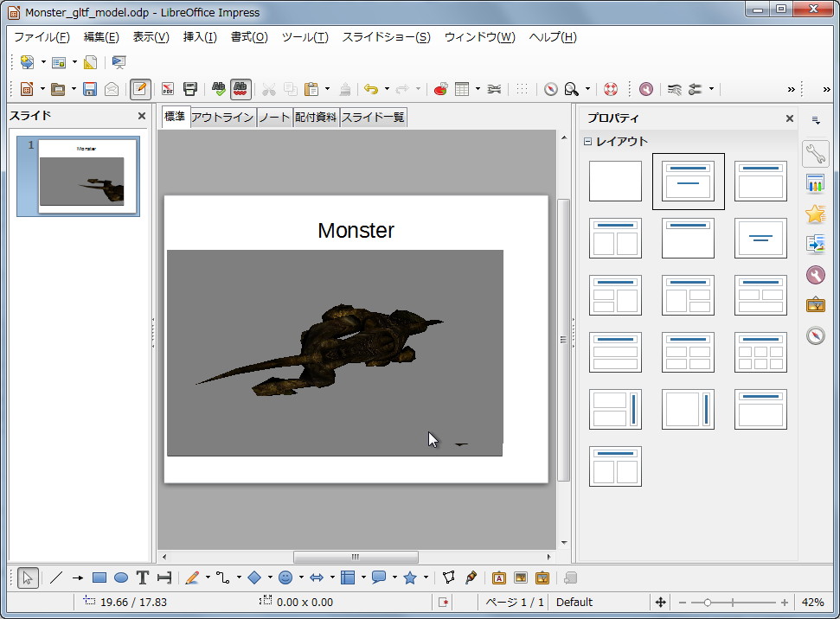The height and width of the screenshot is (619, 840).
Task: Toggle the display grid
Action: [x=521, y=89]
